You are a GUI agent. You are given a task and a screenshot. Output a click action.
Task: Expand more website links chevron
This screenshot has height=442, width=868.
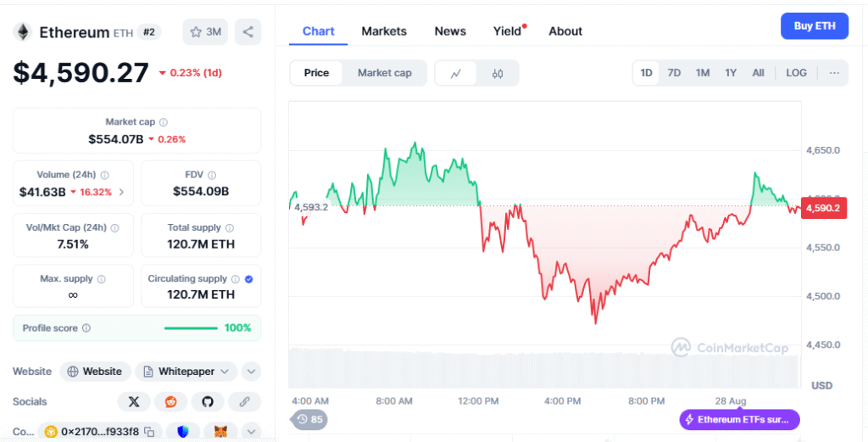(x=251, y=372)
